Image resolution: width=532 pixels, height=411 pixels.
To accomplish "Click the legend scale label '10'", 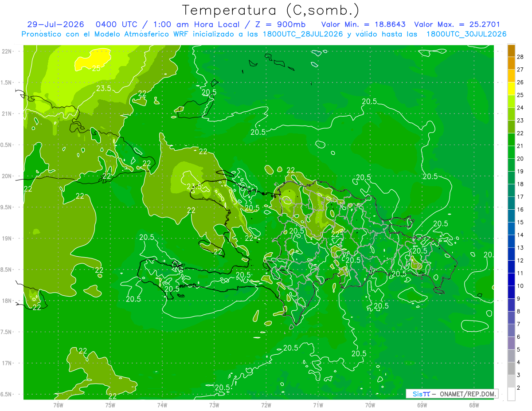I will pos(521,286).
